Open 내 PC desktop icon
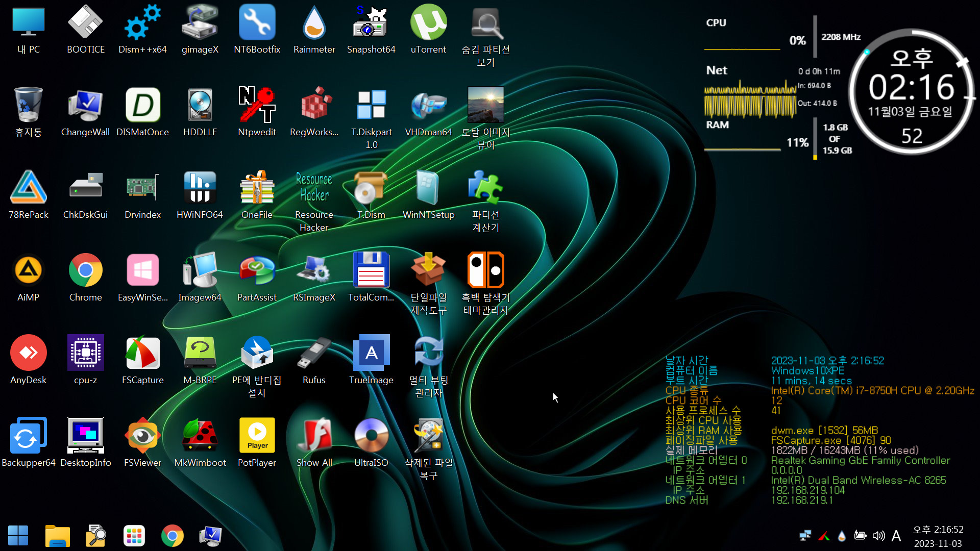The width and height of the screenshot is (980, 551). point(29,30)
